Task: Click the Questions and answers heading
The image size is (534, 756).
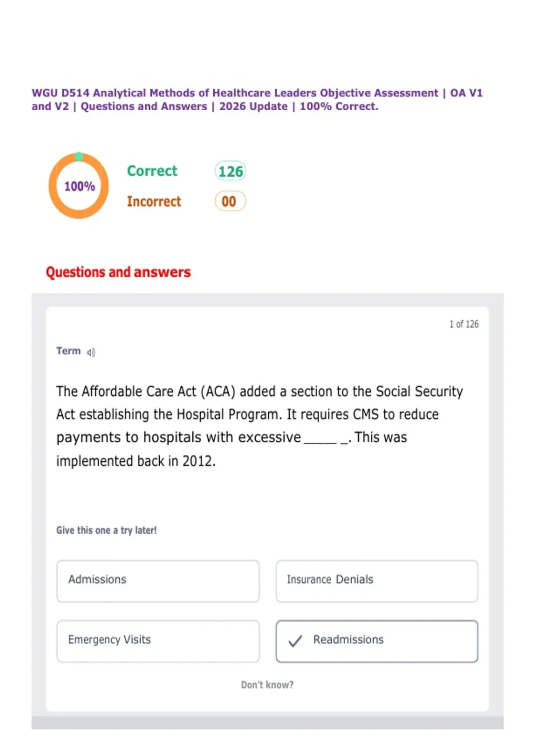Action: pos(118,272)
